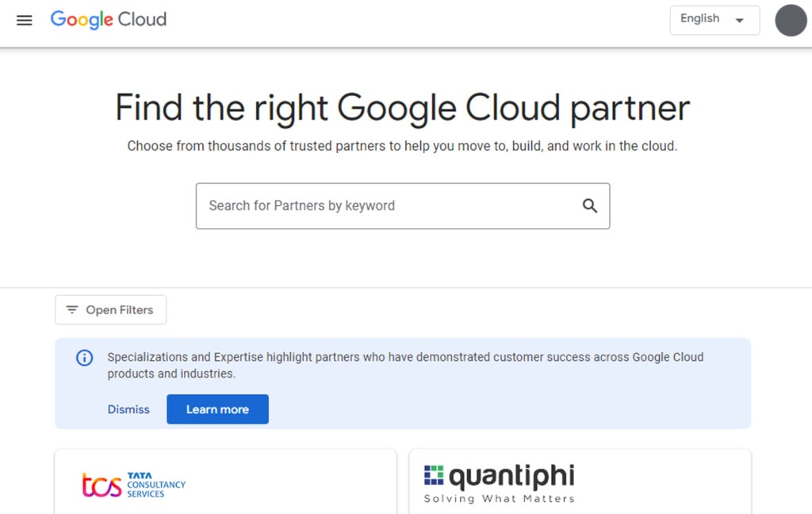Screen dimensions: 812x514
Task: Click the 'Choose from thousands of trusted partners' text
Action: (402, 146)
